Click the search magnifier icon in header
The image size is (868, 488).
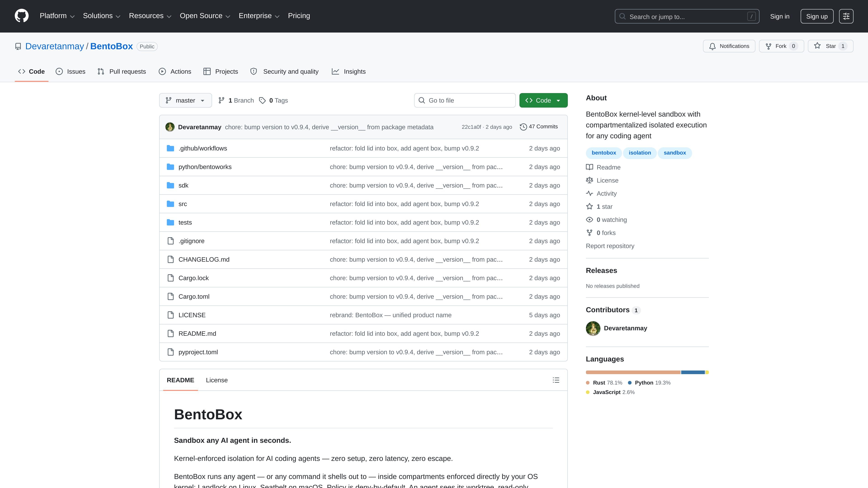click(x=622, y=16)
